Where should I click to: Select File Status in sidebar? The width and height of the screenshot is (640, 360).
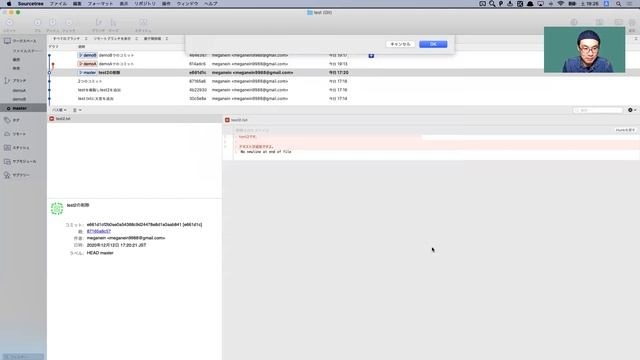(26, 51)
